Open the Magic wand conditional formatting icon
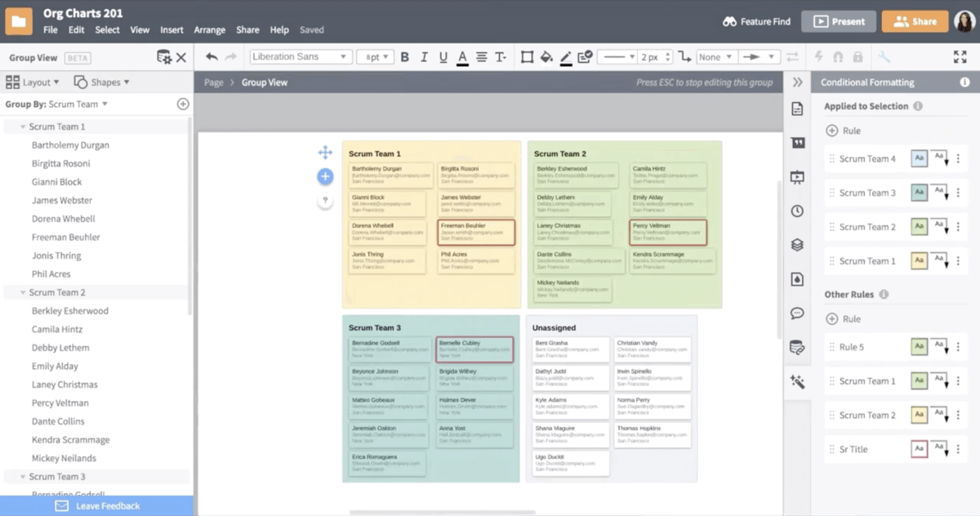 [798, 381]
